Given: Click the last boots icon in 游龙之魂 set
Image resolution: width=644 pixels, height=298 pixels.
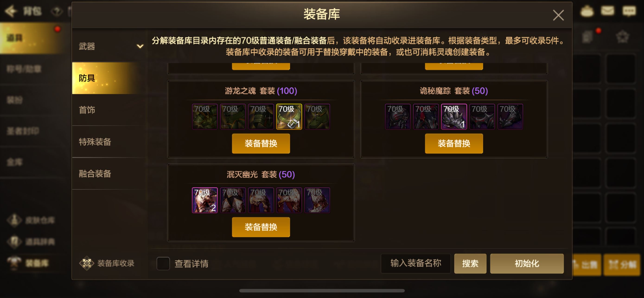Looking at the screenshot, I should [x=317, y=117].
